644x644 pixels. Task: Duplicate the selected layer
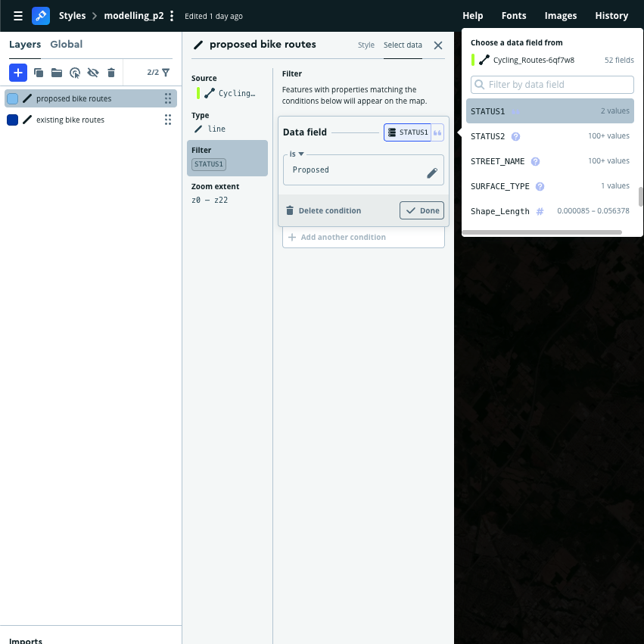click(39, 73)
